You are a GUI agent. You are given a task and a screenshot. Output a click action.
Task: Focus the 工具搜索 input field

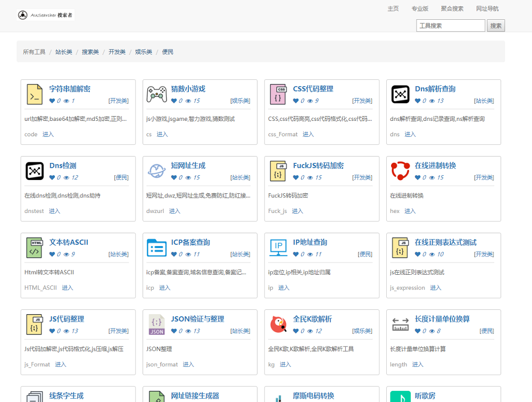[x=451, y=26]
